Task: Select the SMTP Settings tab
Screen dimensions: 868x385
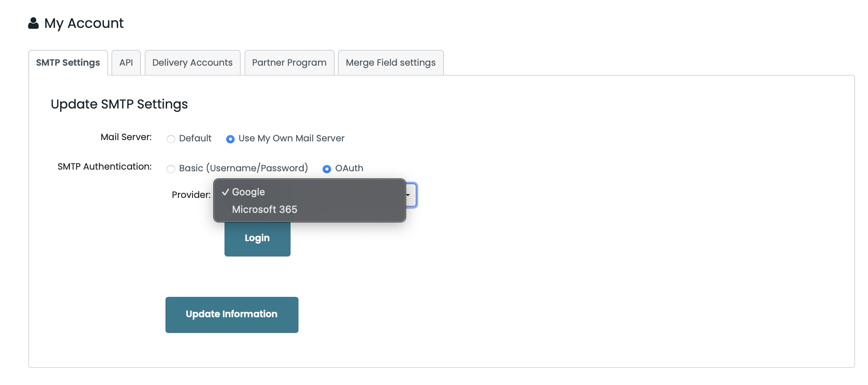Action: pos(68,62)
